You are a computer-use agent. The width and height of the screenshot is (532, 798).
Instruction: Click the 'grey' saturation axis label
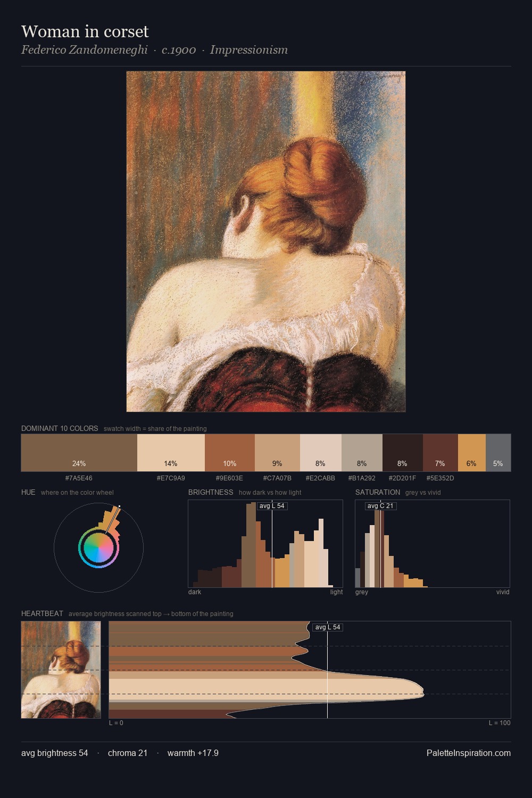tap(362, 592)
